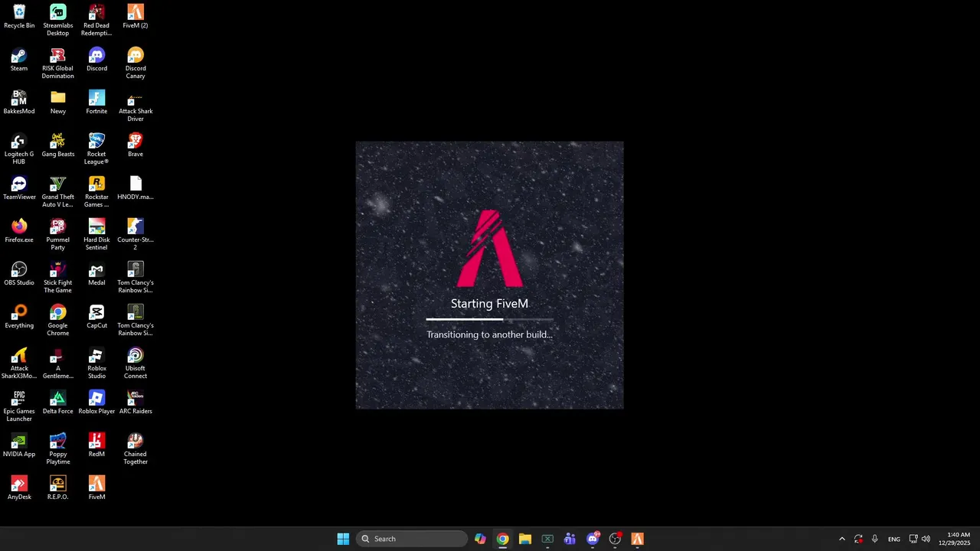This screenshot has width=980, height=551.
Task: Select the Logitech G HUB shortcut
Action: click(19, 148)
